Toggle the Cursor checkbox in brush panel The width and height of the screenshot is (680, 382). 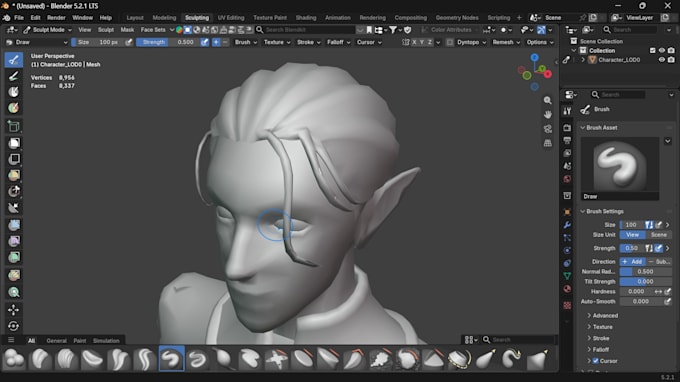pos(595,361)
